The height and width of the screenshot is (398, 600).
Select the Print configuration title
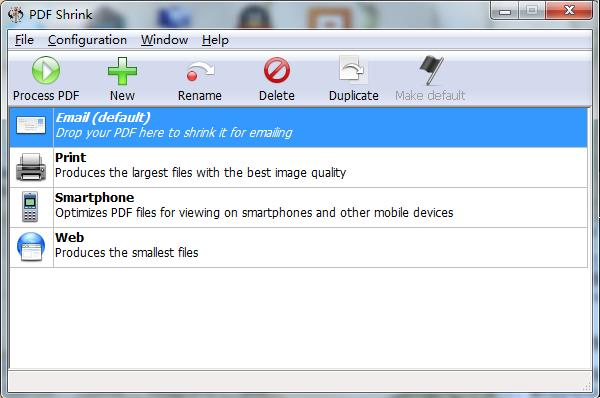pos(71,157)
